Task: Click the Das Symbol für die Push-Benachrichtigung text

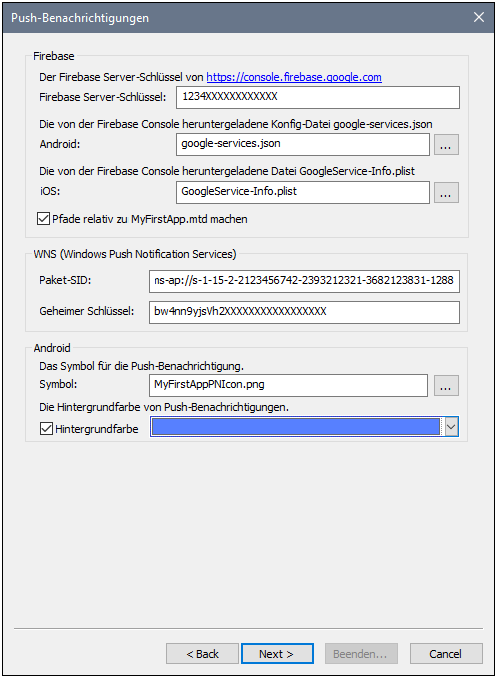Action: click(x=141, y=366)
